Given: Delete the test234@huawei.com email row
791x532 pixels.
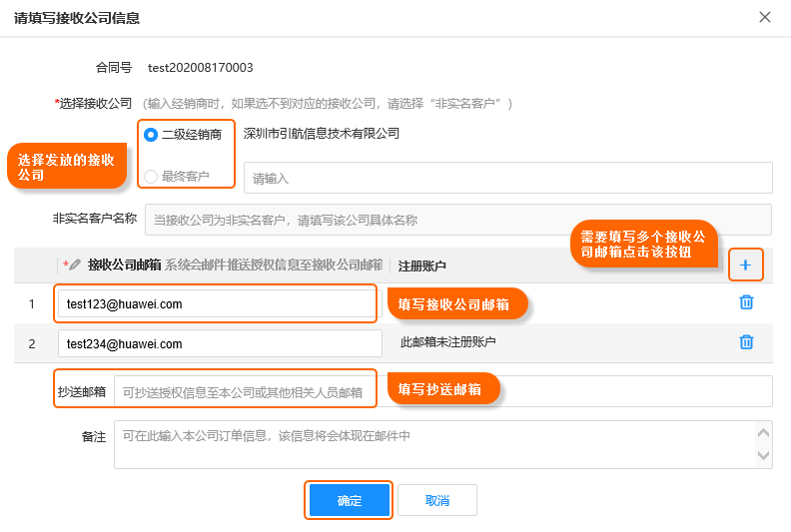Looking at the screenshot, I should (746, 342).
